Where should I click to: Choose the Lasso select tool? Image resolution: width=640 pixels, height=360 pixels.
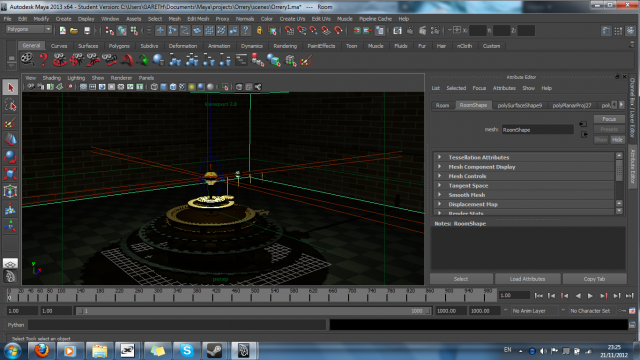[x=10, y=105]
